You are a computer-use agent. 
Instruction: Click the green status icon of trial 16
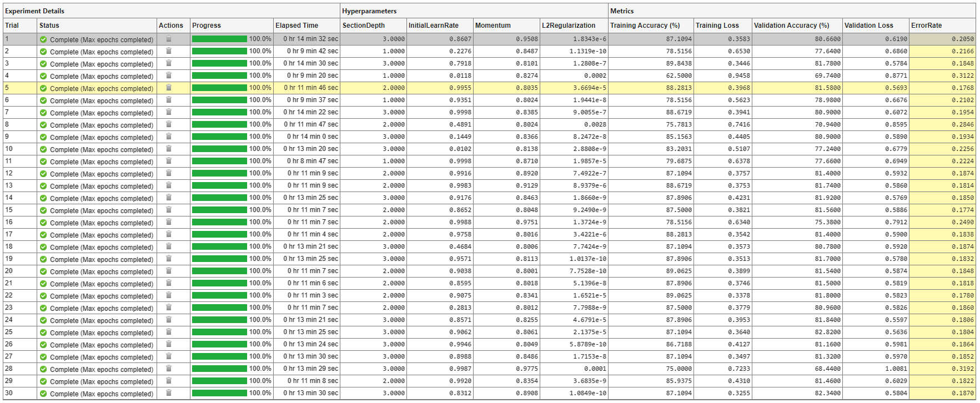[43, 223]
